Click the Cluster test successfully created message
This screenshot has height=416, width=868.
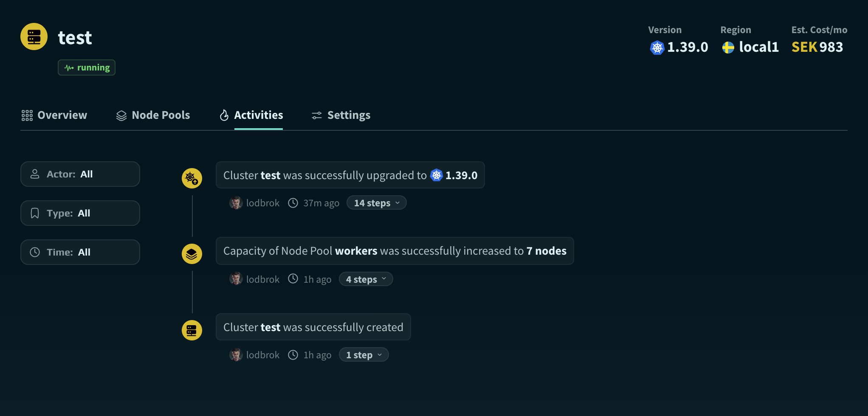point(313,327)
